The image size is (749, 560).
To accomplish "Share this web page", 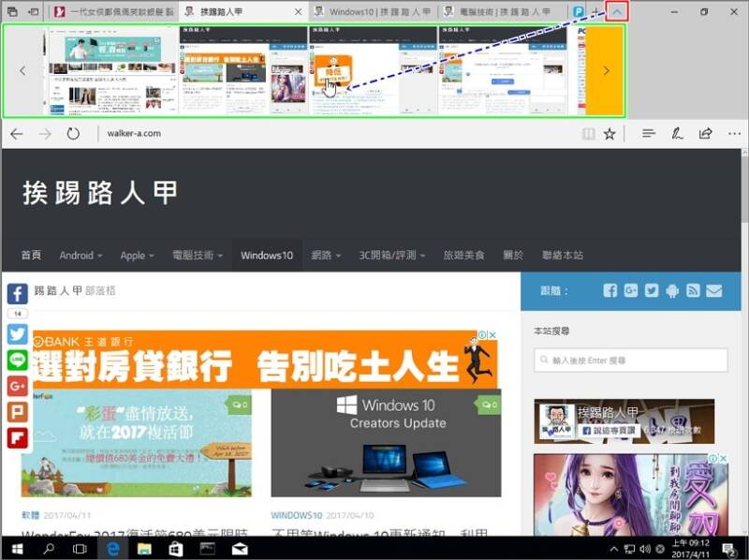I will pos(706,134).
